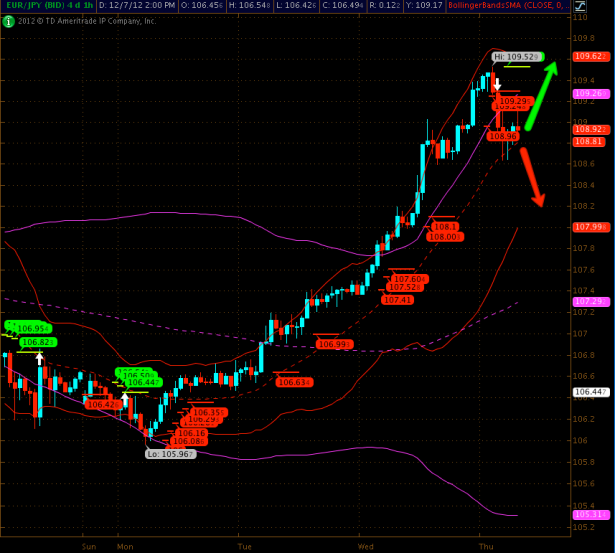Click the close price C: 106.49 in header
Screen dimensions: 615x553
[343, 5]
